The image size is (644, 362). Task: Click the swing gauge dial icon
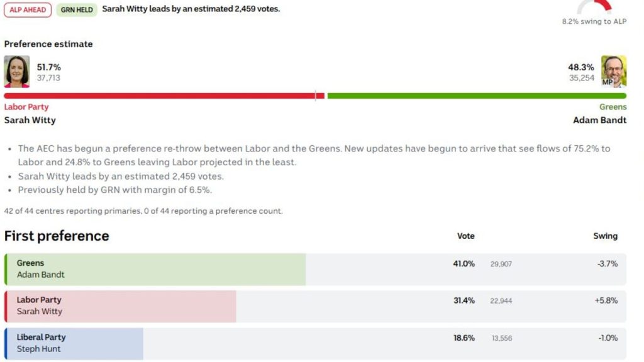click(594, 6)
